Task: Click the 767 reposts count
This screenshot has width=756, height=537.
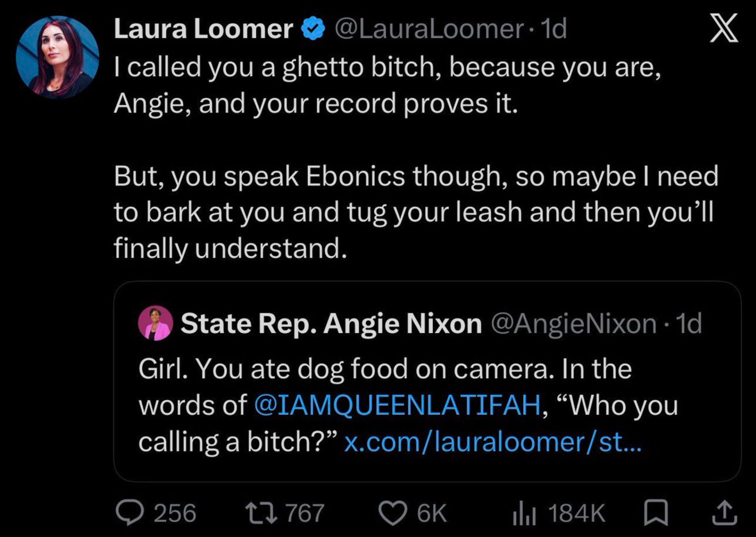Action: 305,513
